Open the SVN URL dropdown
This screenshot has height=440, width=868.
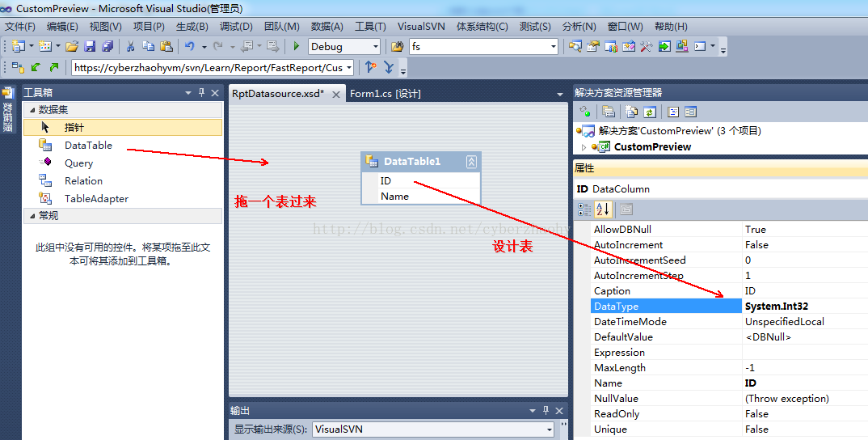[349, 68]
